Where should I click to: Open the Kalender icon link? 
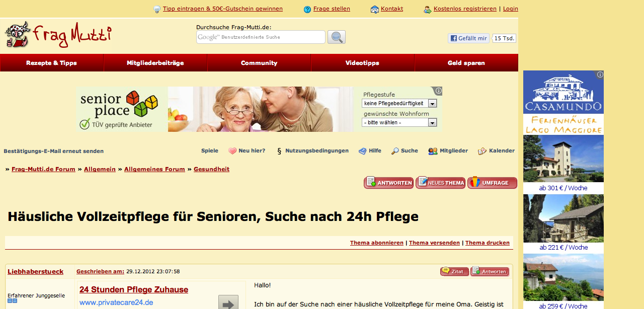(482, 151)
